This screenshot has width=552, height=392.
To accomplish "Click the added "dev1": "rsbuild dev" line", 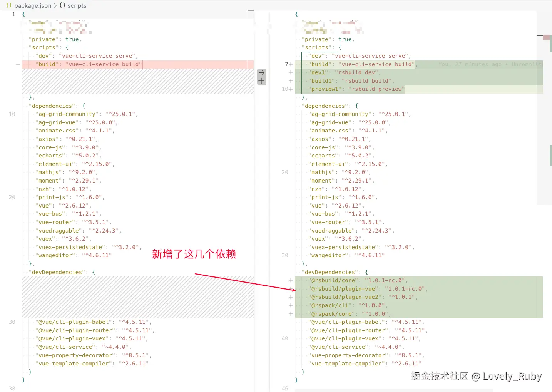I will pos(345,72).
